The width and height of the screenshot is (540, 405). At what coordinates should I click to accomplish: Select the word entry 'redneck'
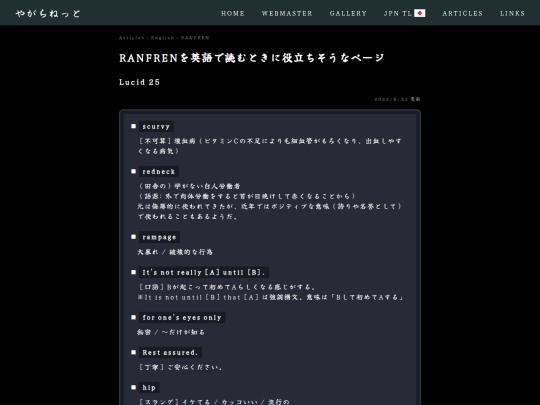[158, 172]
